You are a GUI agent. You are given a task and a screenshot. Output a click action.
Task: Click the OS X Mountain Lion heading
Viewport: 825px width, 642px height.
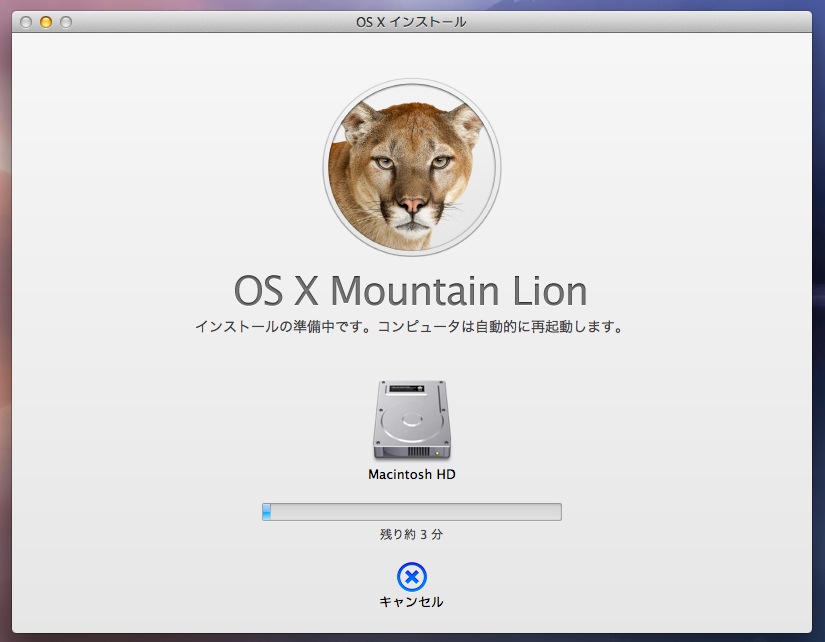410,290
